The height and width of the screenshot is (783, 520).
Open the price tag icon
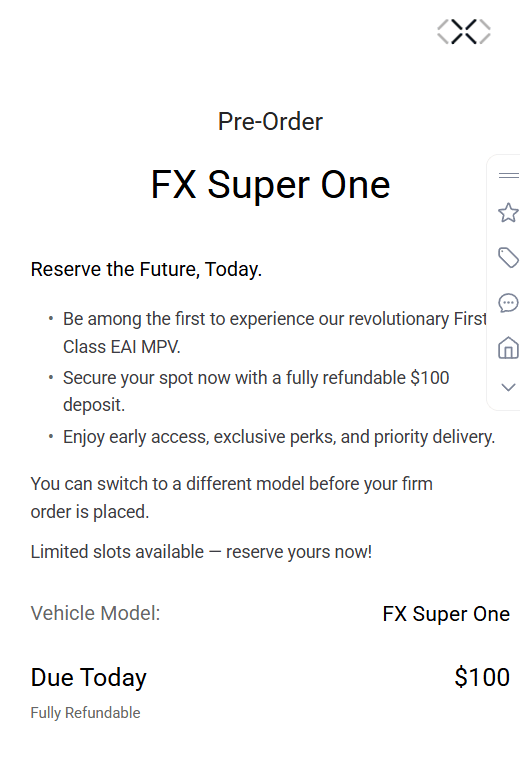click(509, 257)
